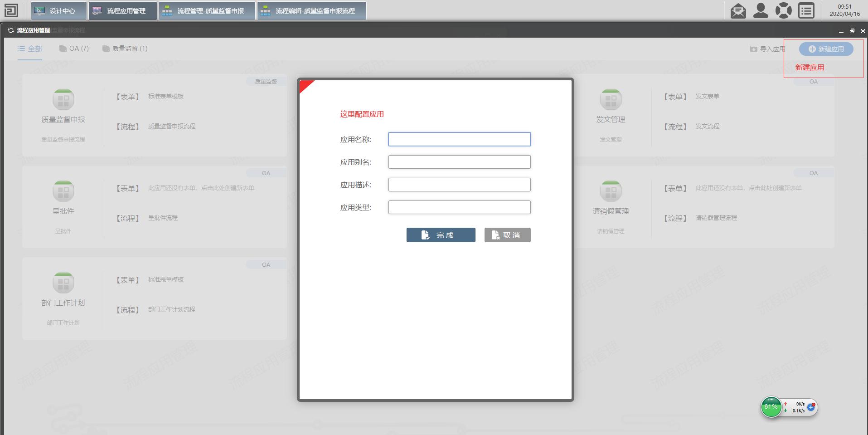Click the 部门工作计划 app icon

(x=63, y=283)
